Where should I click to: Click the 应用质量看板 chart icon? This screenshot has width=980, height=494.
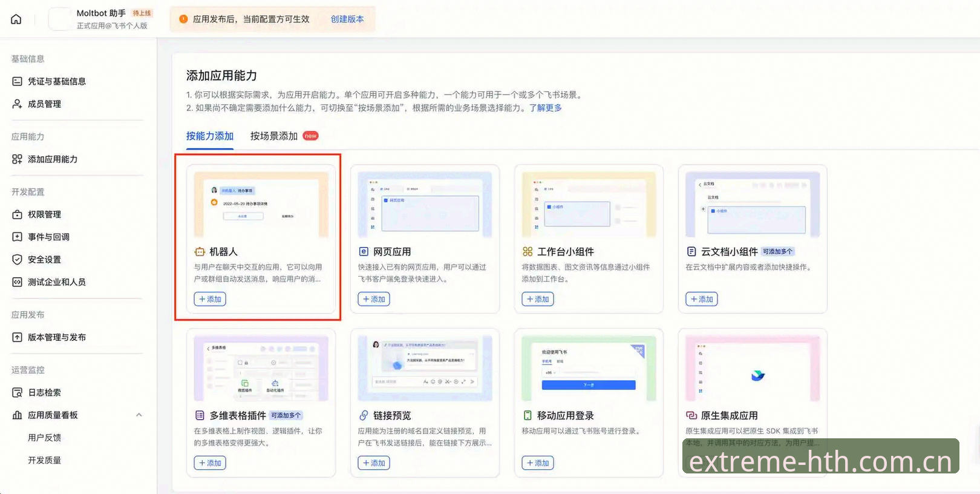coord(17,415)
